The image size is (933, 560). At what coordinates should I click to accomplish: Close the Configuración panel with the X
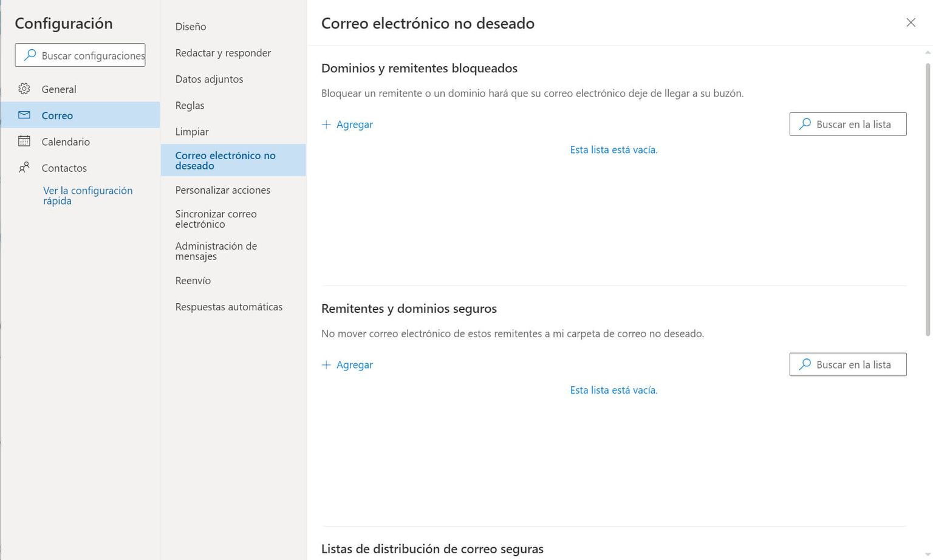pos(911,22)
